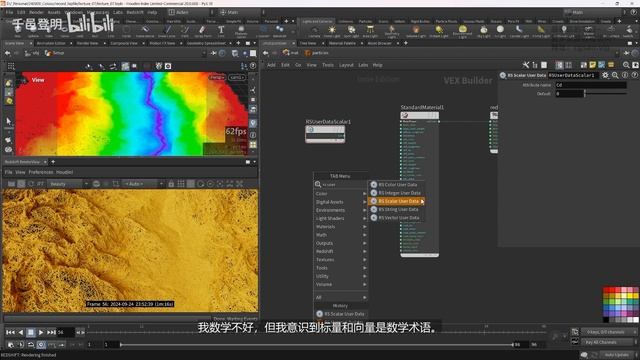This screenshot has width=640, height=360.
Task: Select the Platonic Solids shelf tool
Action: point(241,31)
